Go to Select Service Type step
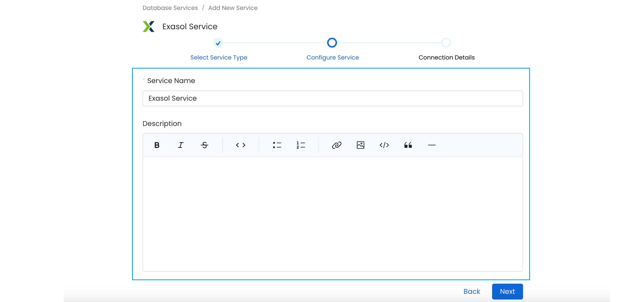Screen dimensions: 644x302 [219, 57]
